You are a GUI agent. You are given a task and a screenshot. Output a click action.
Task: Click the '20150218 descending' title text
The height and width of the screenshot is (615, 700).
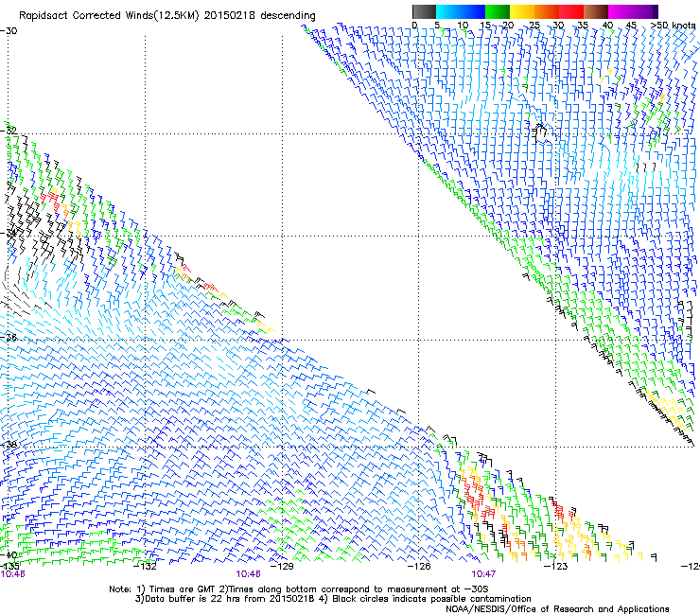coord(260,16)
